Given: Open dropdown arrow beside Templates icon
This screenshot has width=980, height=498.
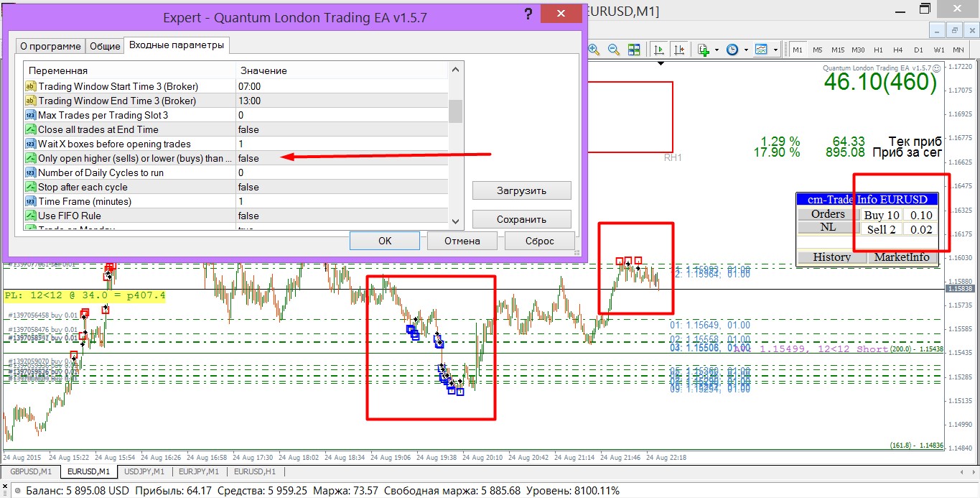Looking at the screenshot, I should (x=775, y=50).
